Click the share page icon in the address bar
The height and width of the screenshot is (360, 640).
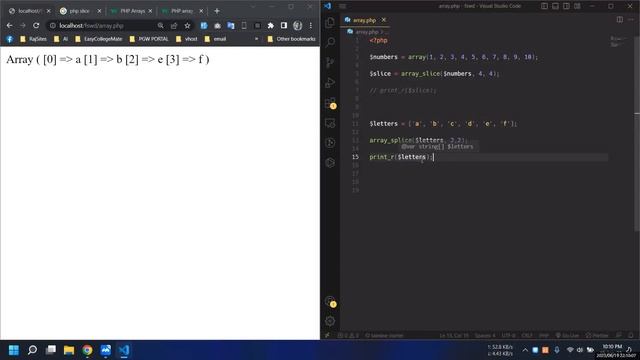(x=174, y=25)
